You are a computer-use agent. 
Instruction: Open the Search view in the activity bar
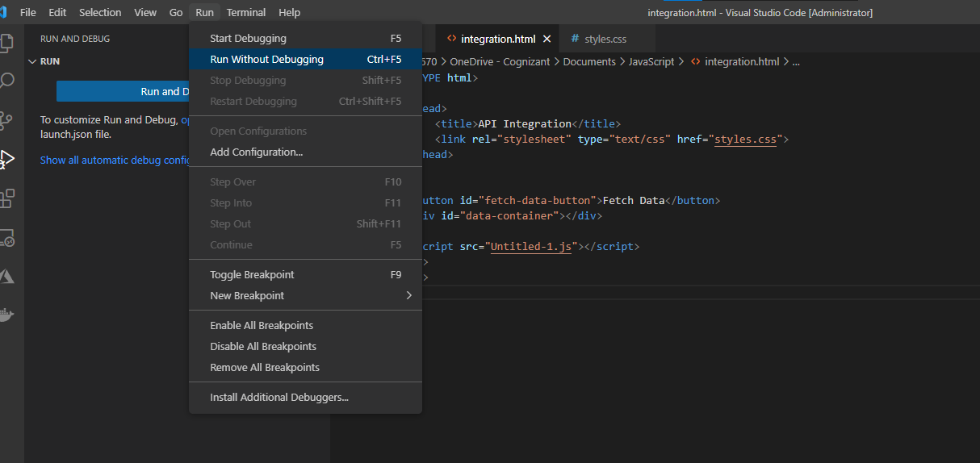(x=6, y=81)
